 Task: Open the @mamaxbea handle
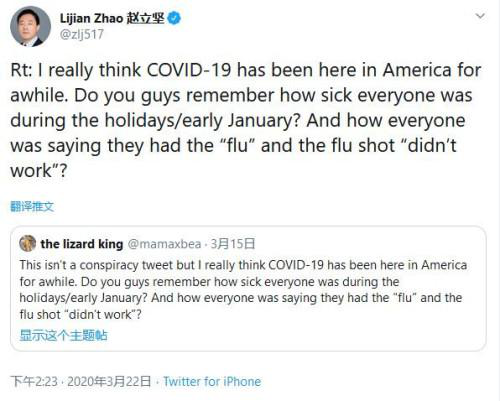click(164, 244)
